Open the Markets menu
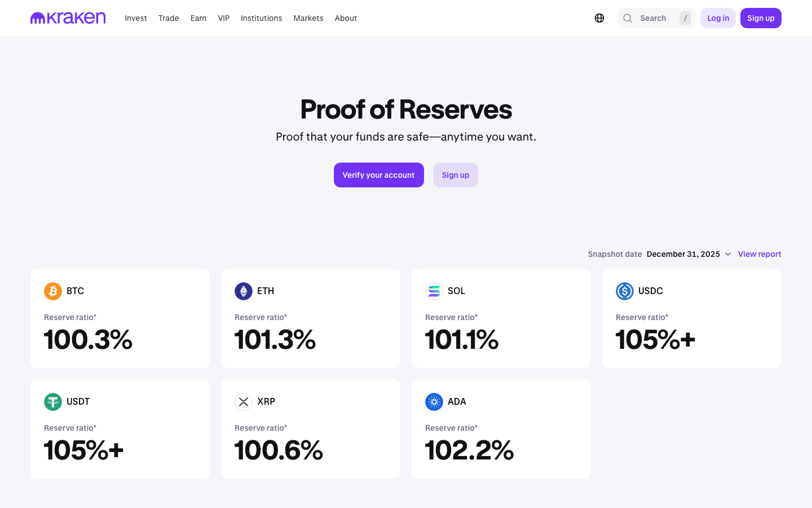This screenshot has width=812, height=508. pyautogui.click(x=308, y=18)
